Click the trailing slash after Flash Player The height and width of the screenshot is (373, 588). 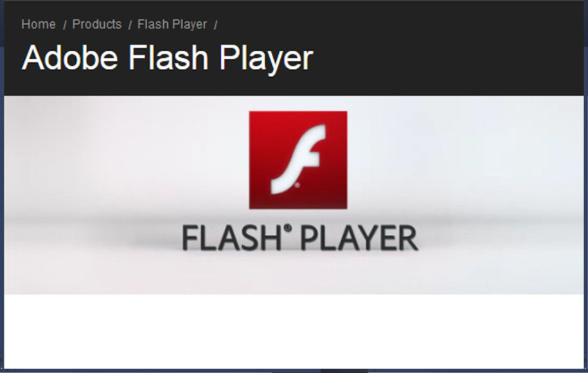(216, 25)
